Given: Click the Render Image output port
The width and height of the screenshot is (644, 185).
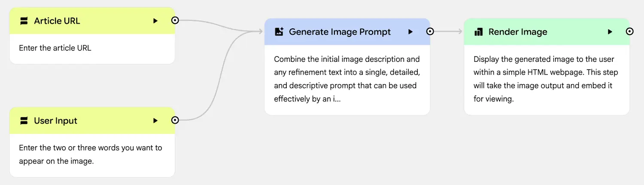Looking at the screenshot, I should 629,31.
